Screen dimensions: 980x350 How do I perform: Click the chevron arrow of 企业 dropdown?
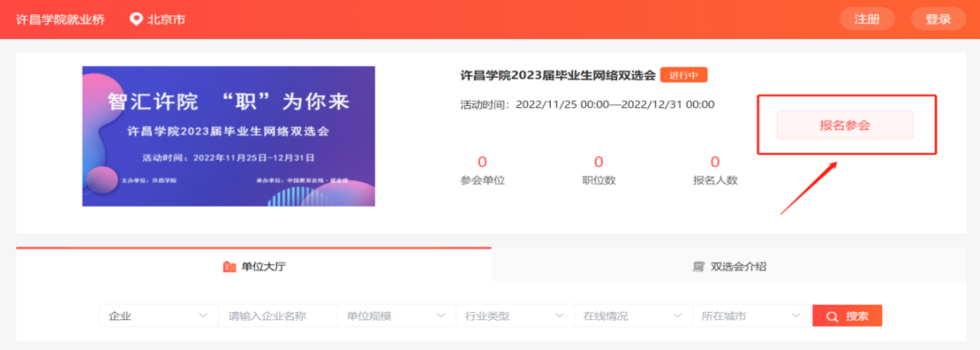coord(203,316)
